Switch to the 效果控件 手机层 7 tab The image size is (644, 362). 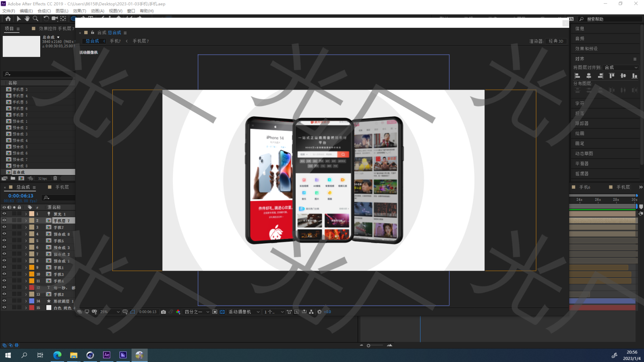[56, 29]
